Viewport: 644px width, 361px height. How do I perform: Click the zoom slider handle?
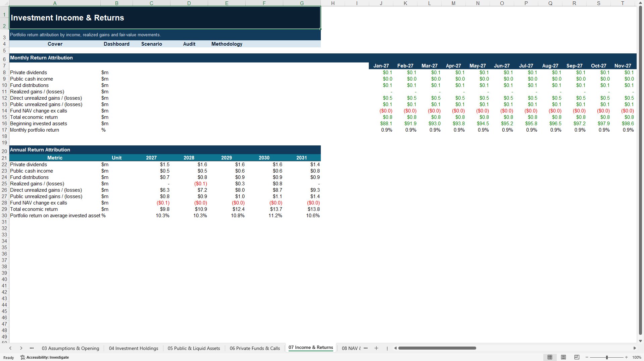pos(607,357)
